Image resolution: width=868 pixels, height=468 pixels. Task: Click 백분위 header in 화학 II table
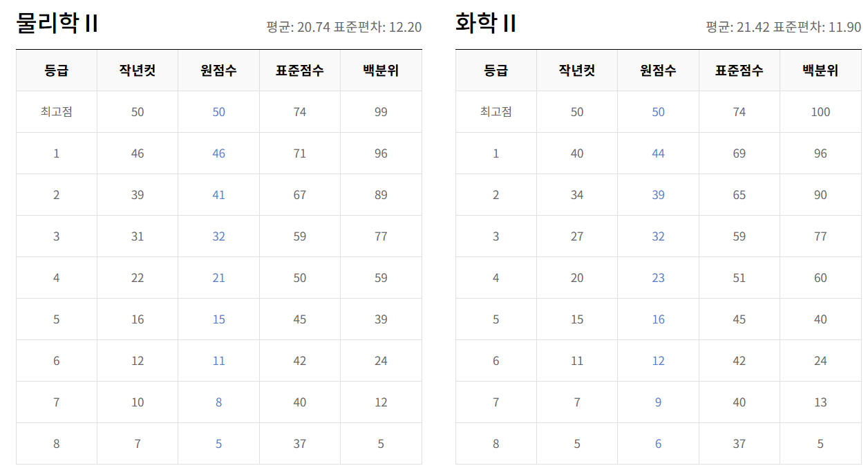click(820, 71)
